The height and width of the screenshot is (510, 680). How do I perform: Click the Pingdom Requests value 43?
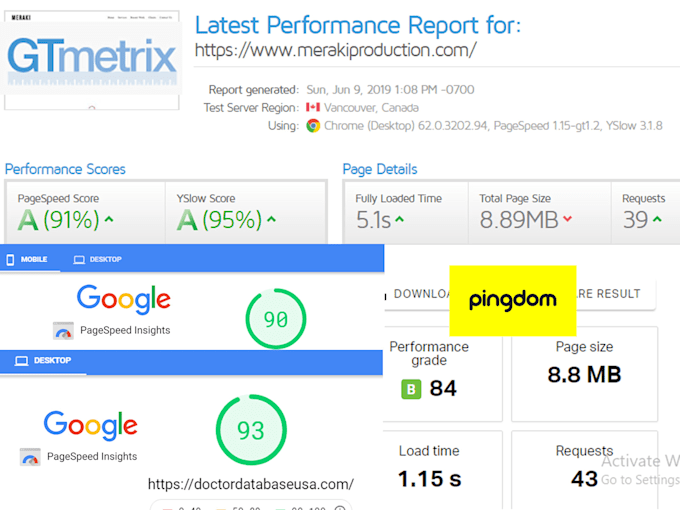tap(584, 479)
